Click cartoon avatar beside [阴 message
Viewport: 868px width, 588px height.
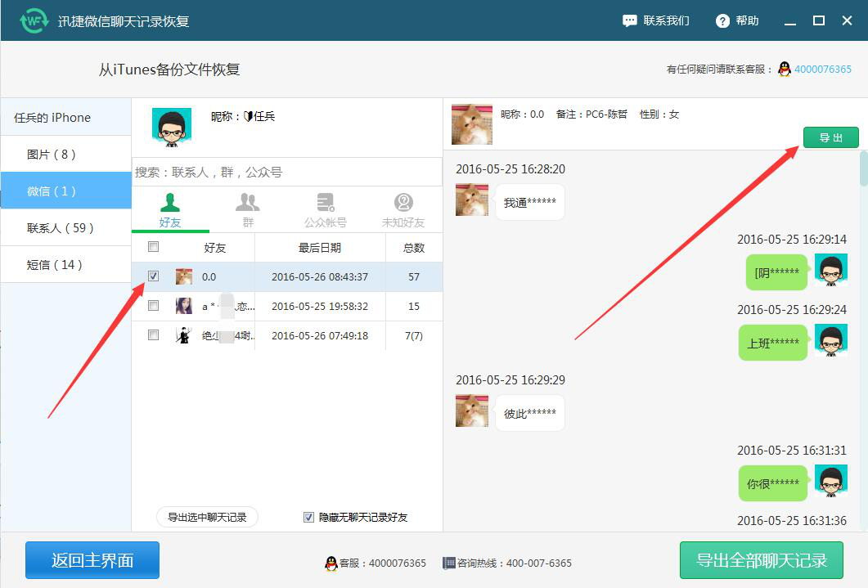[831, 270]
